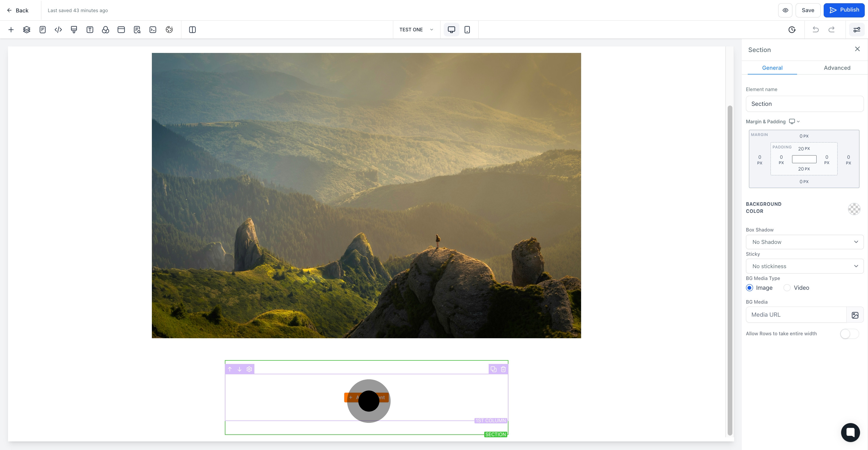Image resolution: width=868 pixels, height=450 pixels.
Task: Open the overlapping color circles icon
Action: [x=105, y=30]
